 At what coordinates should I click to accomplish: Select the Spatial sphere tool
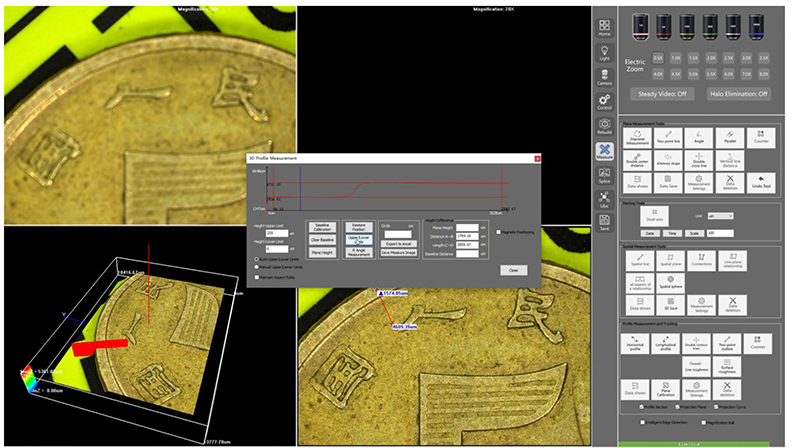(670, 283)
